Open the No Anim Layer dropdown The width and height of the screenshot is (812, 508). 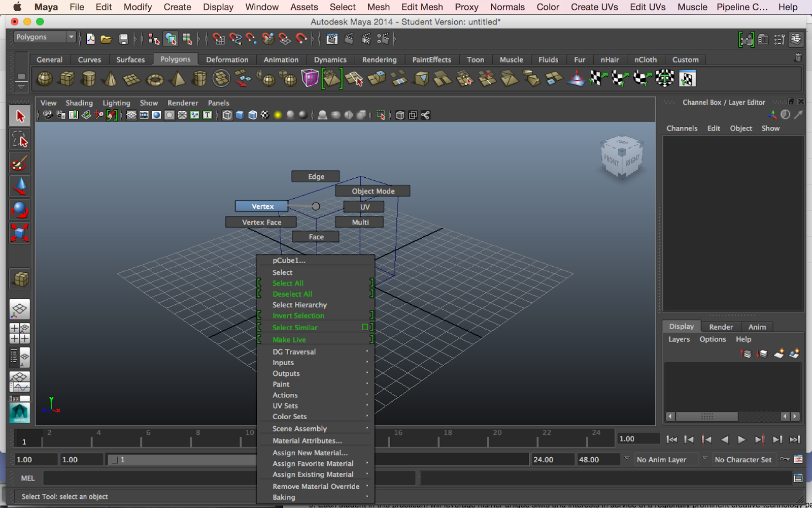pos(627,459)
